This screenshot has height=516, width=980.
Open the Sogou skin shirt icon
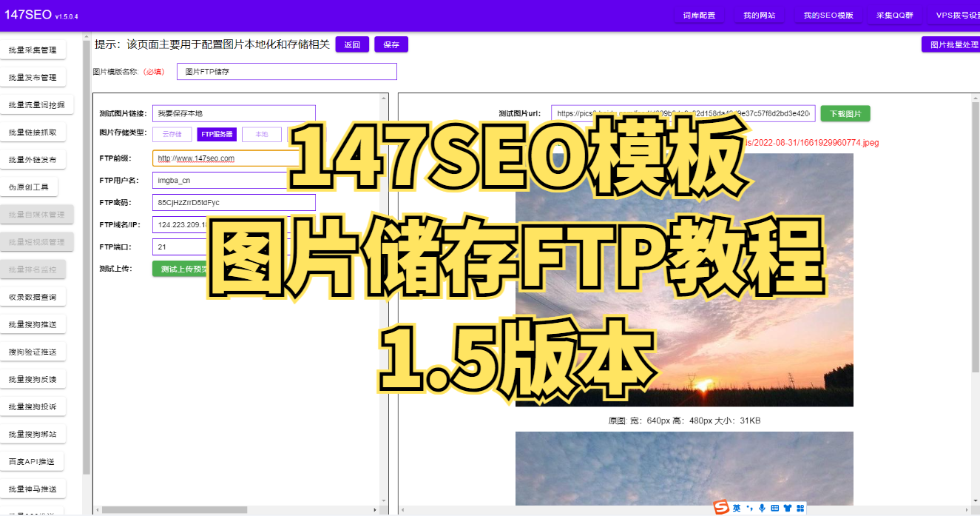coord(787,508)
